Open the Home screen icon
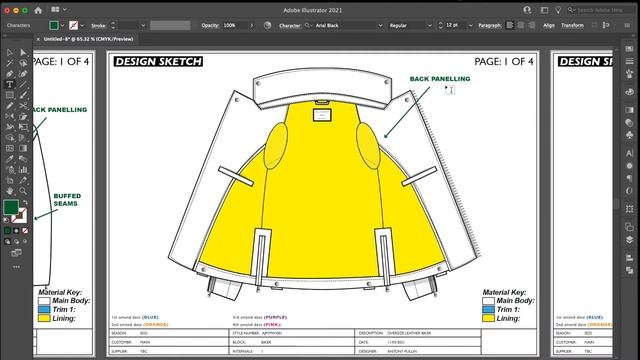Viewport: 640px width, 360px height. 38,10
